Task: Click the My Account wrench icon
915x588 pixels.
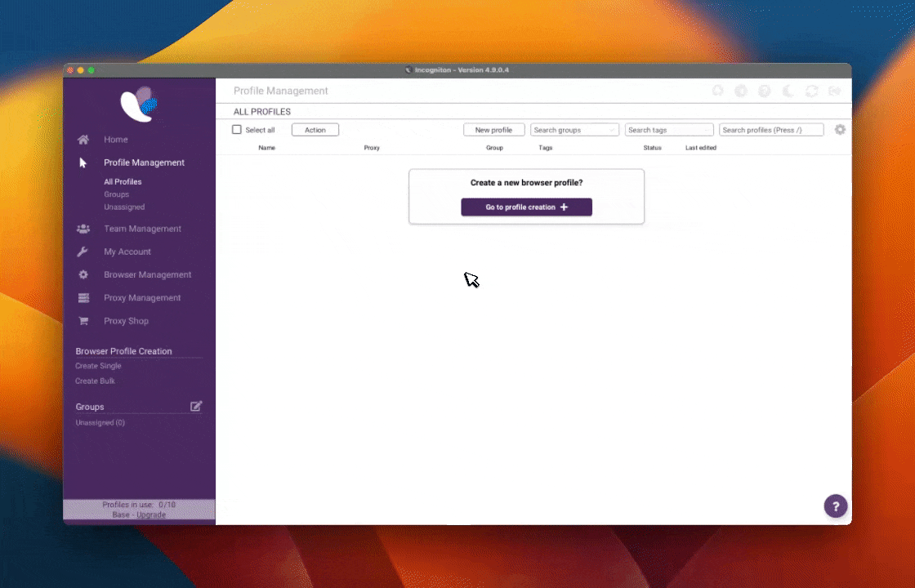Action: pyautogui.click(x=83, y=252)
